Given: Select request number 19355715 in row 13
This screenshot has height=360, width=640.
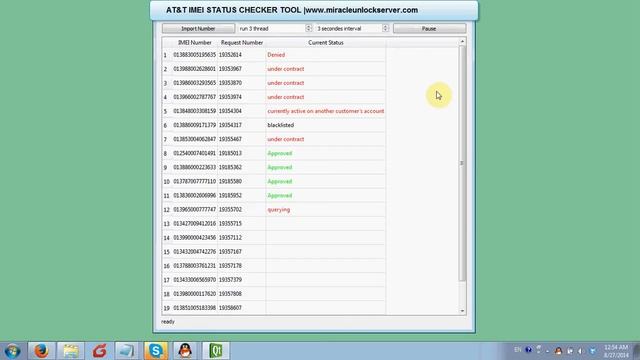Looking at the screenshot, I should click(x=230, y=224).
